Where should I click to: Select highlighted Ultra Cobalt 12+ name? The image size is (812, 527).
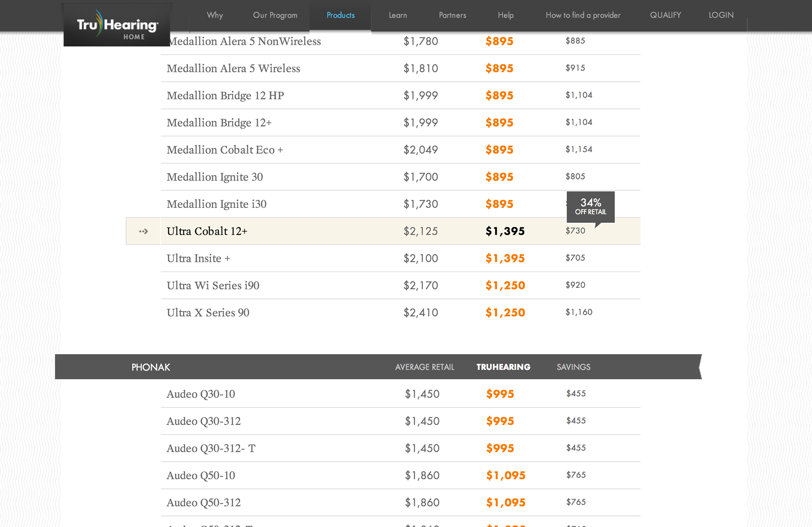click(x=207, y=231)
